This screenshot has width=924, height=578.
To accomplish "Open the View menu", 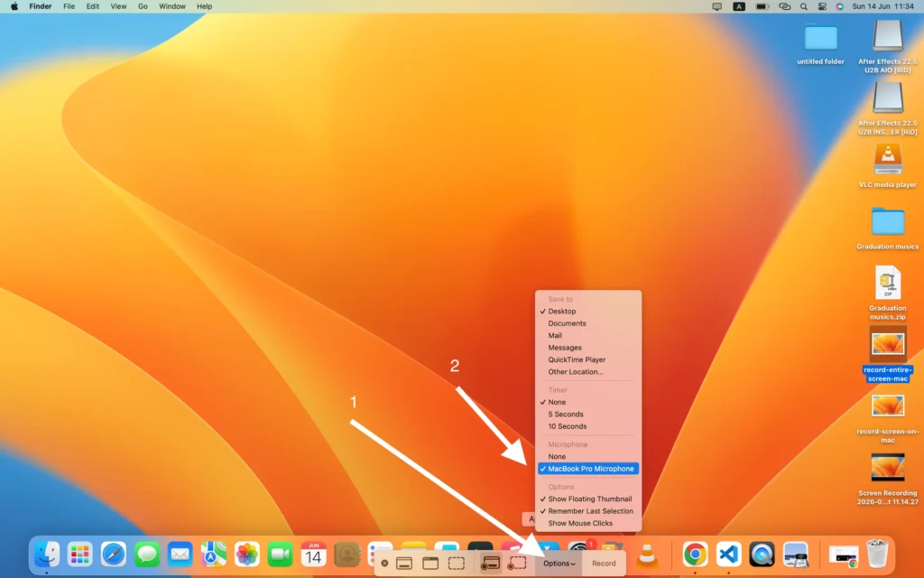I will [x=118, y=6].
